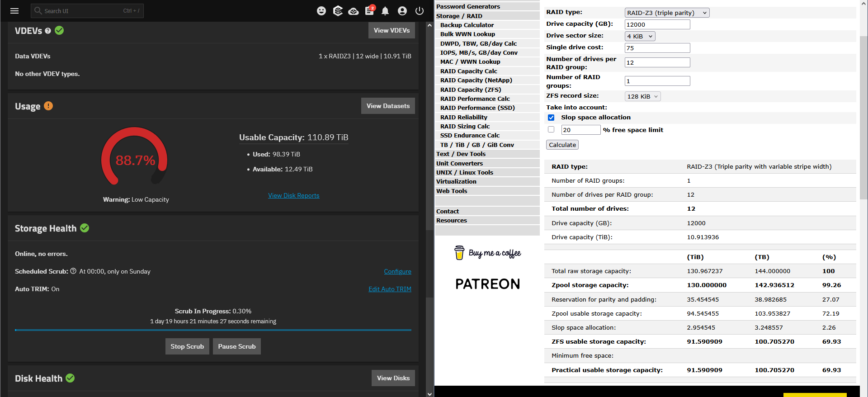Screen dimensions: 868x397
Task: Click the Configure scheduled scrub link
Action: (398, 271)
